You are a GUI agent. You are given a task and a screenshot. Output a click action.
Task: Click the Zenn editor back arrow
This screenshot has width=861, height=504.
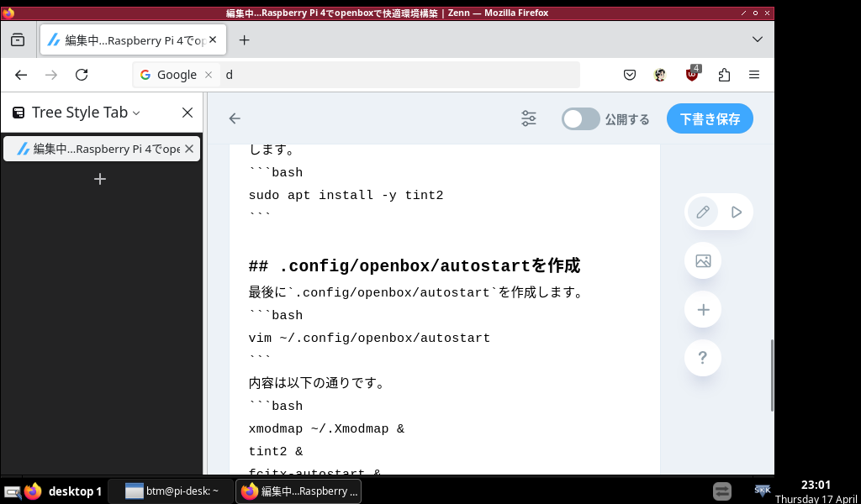(235, 118)
